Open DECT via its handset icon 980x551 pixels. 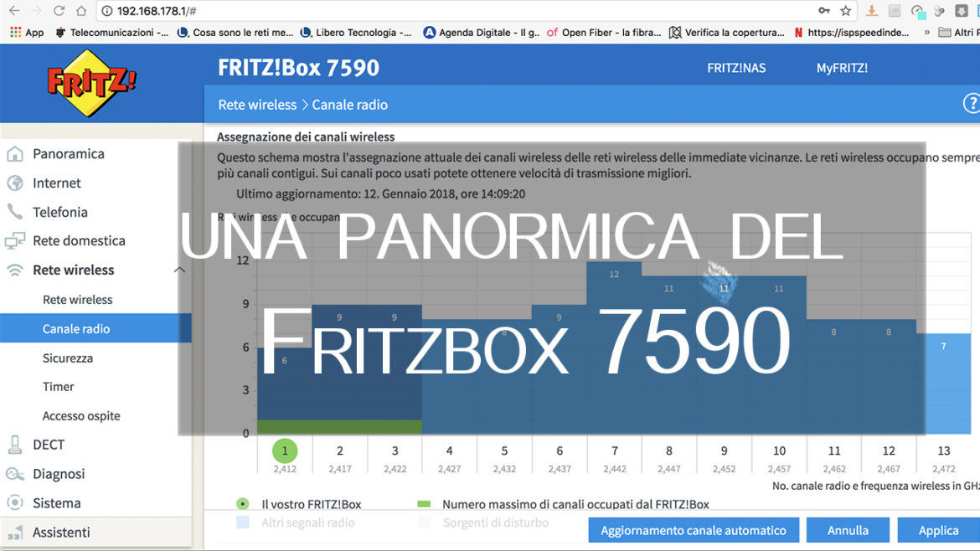(x=15, y=445)
